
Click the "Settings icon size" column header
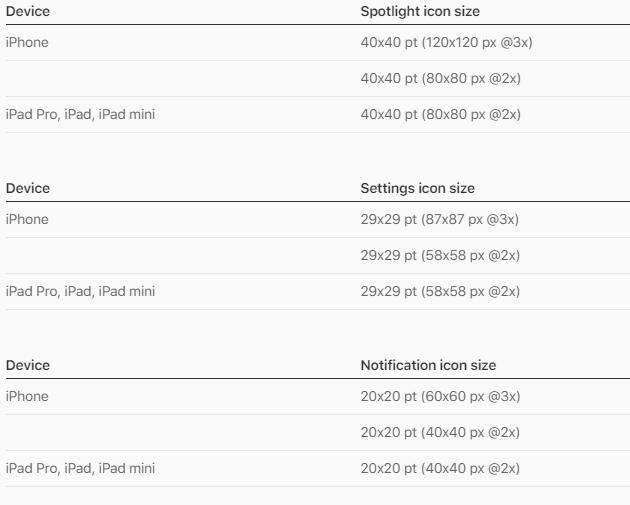(417, 188)
